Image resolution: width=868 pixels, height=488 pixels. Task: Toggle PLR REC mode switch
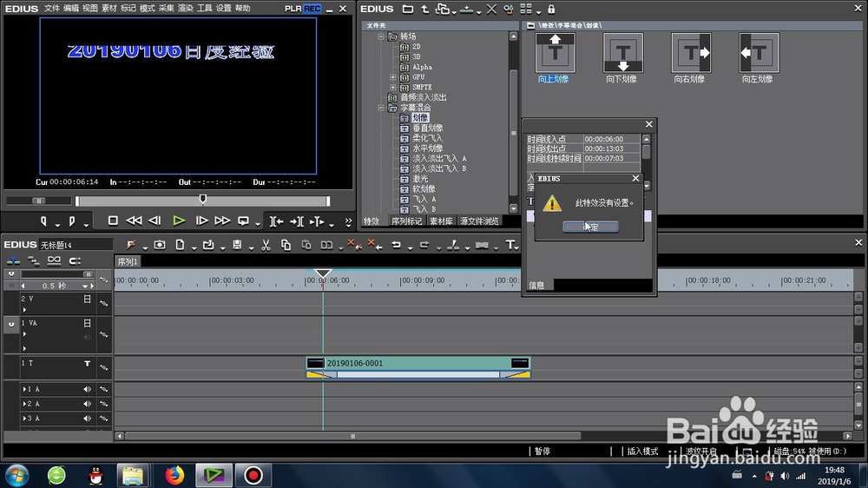303,9
